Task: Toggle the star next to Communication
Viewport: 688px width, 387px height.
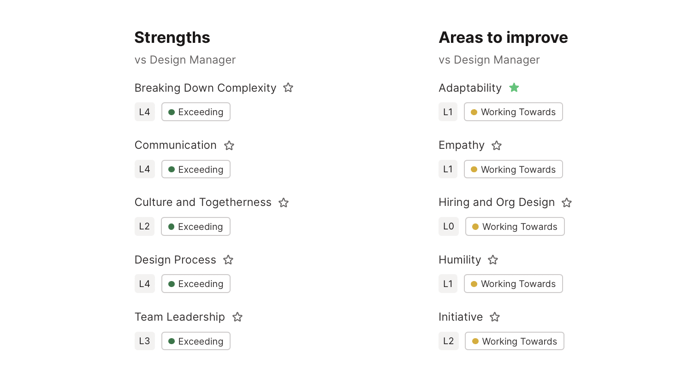Action: click(229, 145)
